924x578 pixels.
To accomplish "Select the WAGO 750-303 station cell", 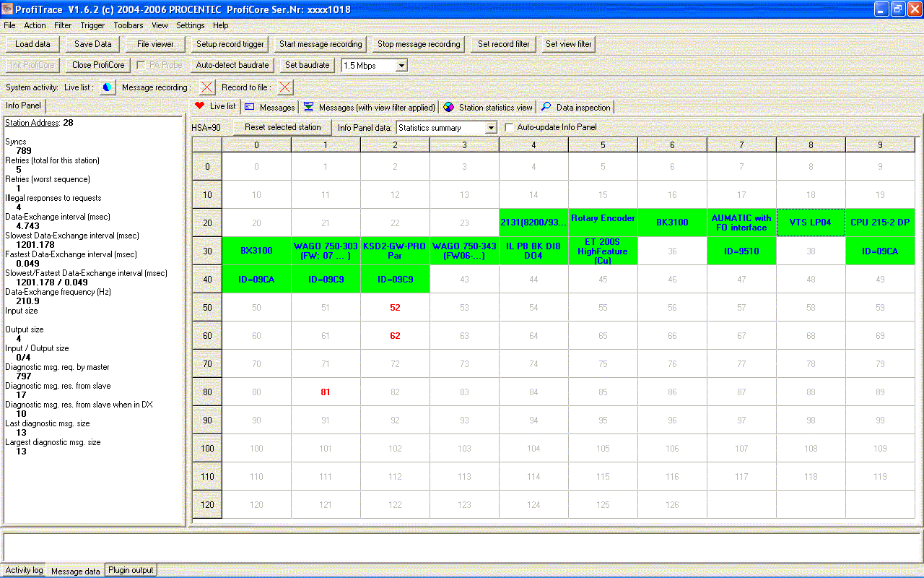I will tap(326, 251).
